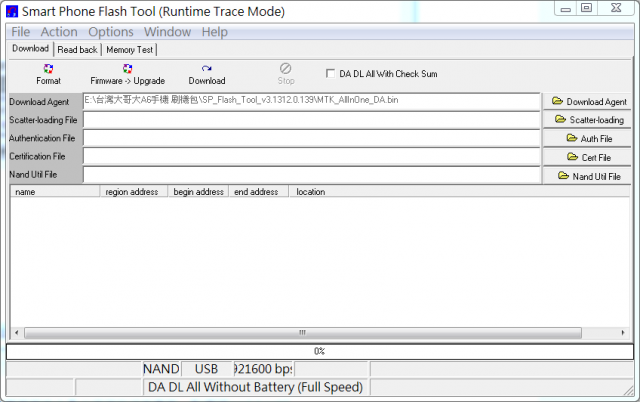Viewport: 640px width, 402px height.
Task: Click the Scatter-loading folder button
Action: tap(587, 120)
